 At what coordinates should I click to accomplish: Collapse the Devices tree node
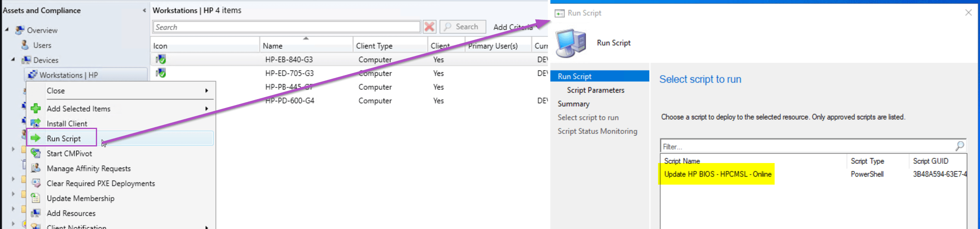pyautogui.click(x=13, y=60)
